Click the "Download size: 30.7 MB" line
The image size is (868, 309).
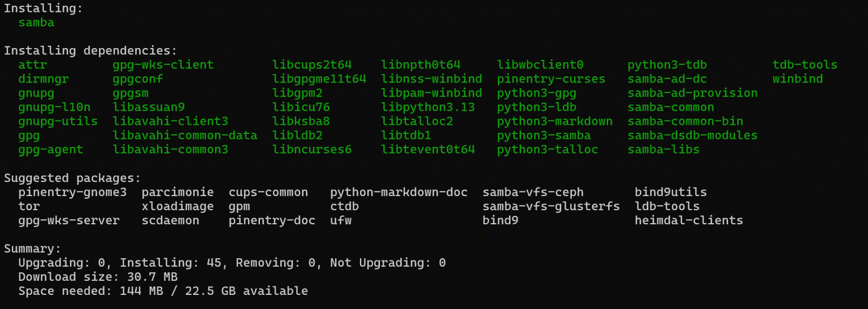[98, 277]
